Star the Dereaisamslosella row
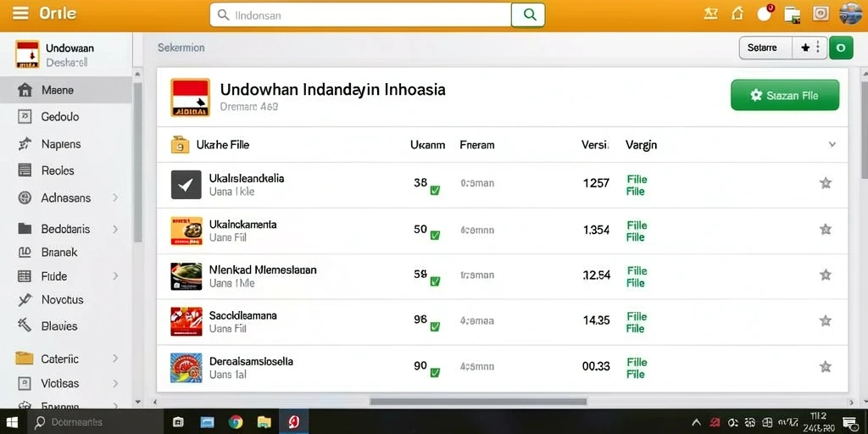 pyautogui.click(x=826, y=366)
